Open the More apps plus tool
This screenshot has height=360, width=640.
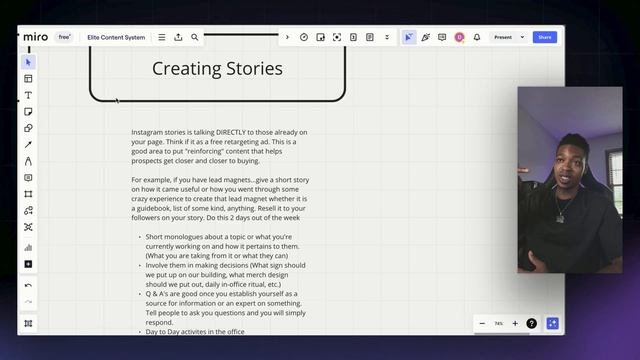pyautogui.click(x=28, y=264)
